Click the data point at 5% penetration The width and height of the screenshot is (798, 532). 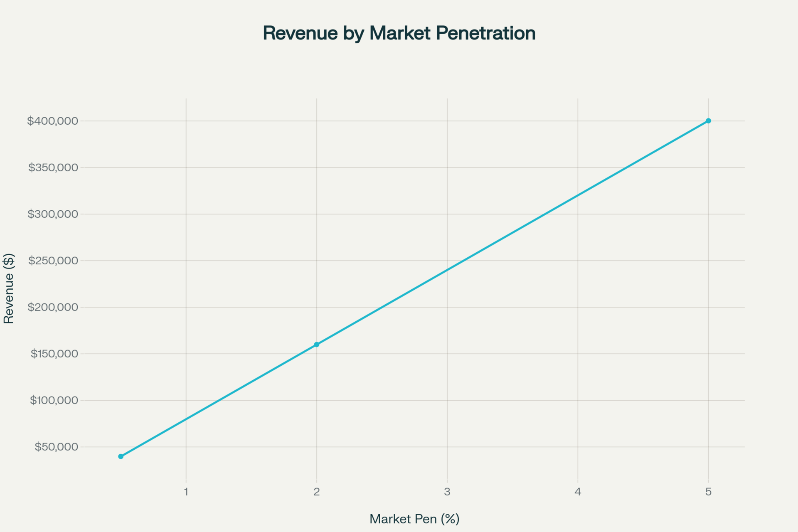(708, 121)
